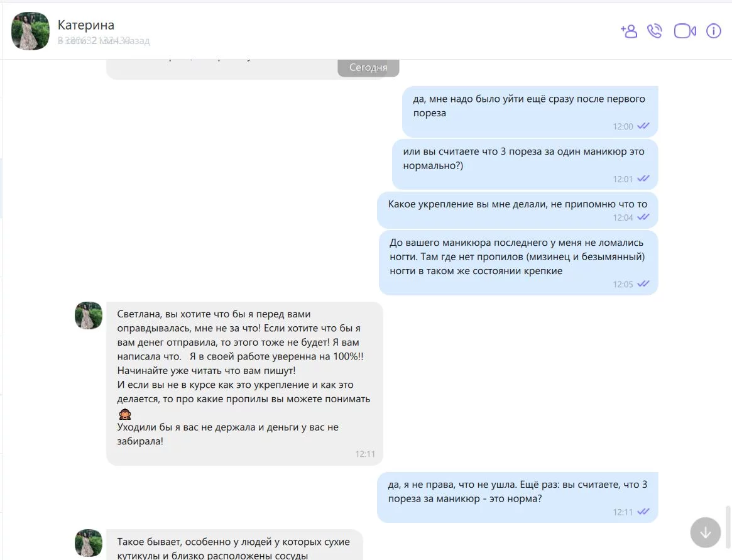
Task: Click read checkmarks on the 12:00 message
Action: (x=643, y=126)
